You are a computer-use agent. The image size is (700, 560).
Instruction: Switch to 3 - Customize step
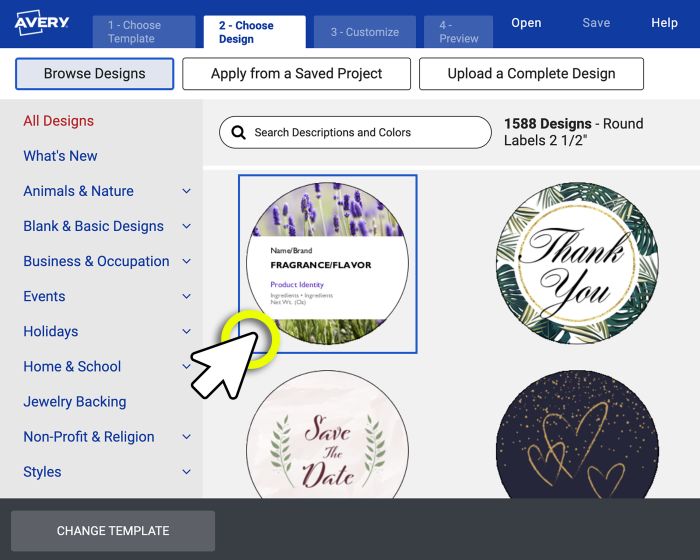[x=364, y=32]
